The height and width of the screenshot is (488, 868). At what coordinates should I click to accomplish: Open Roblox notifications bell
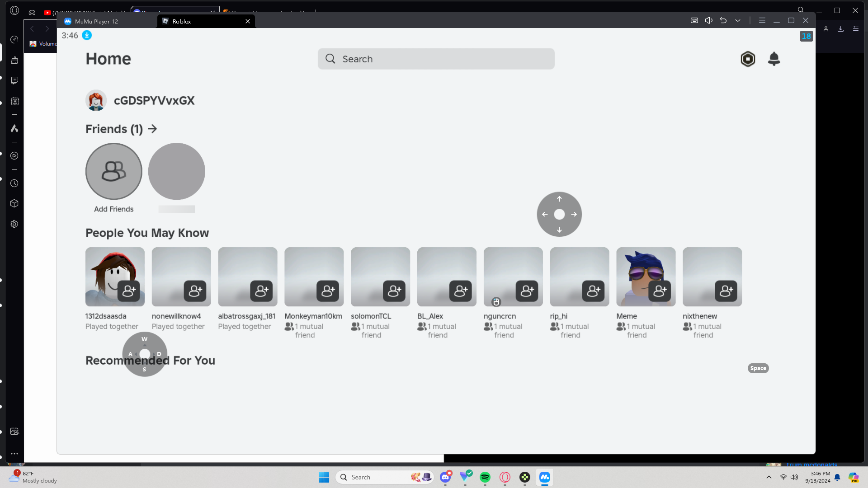click(x=774, y=59)
